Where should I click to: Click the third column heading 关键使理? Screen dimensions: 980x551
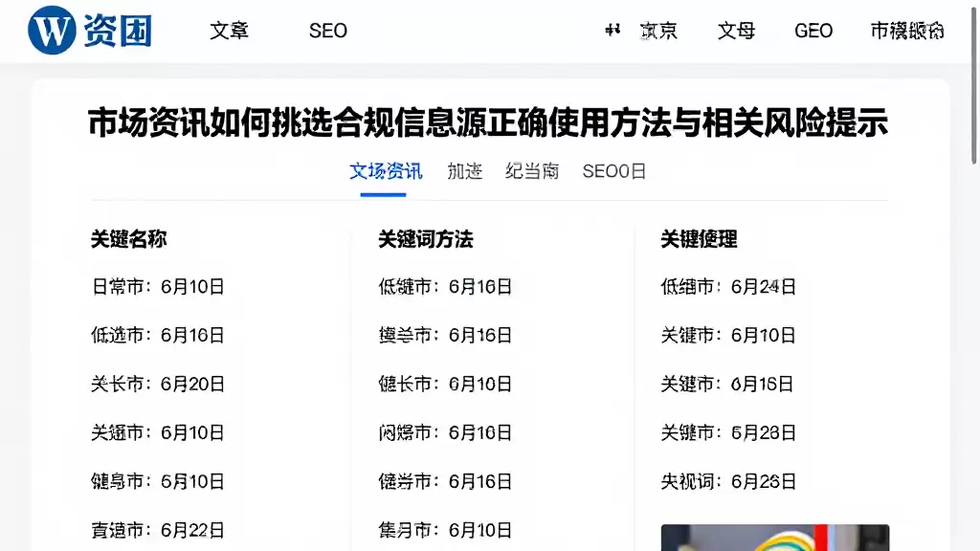(699, 238)
